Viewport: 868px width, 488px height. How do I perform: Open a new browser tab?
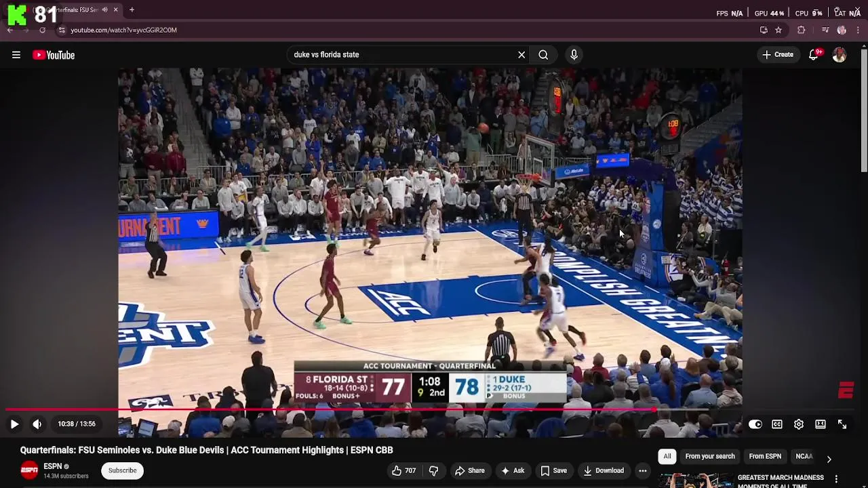[132, 9]
